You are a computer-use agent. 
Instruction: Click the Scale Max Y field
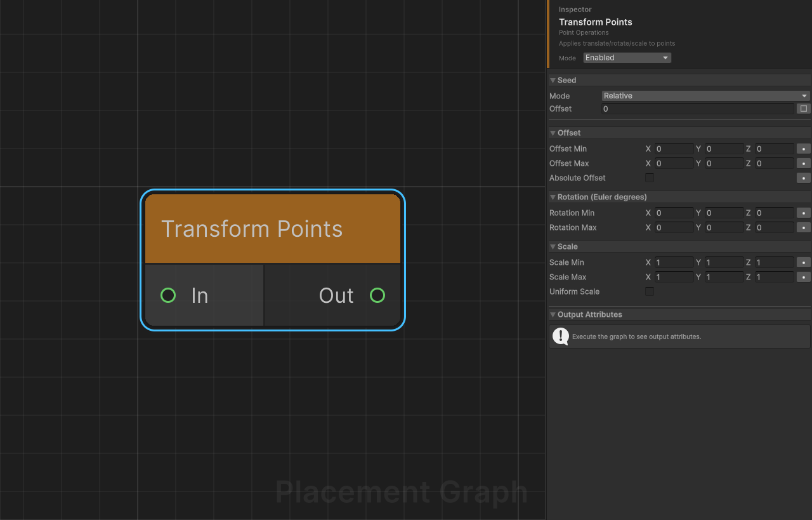(724, 277)
